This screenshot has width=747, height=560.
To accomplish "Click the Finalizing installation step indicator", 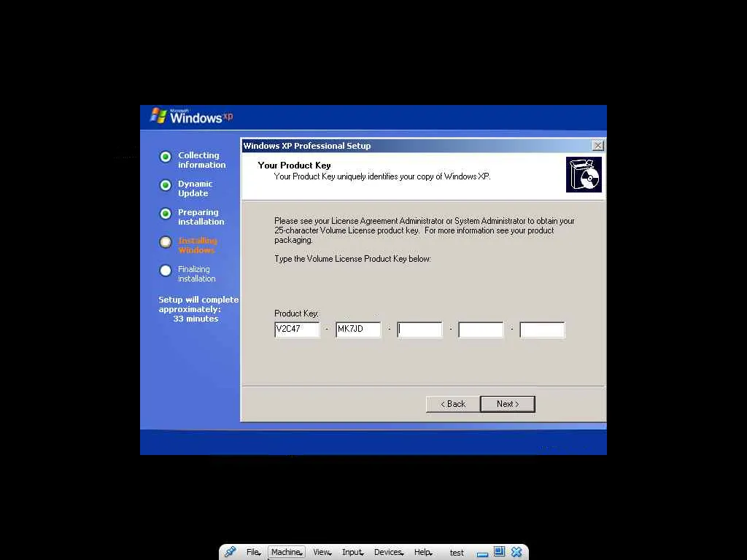I will click(x=166, y=271).
